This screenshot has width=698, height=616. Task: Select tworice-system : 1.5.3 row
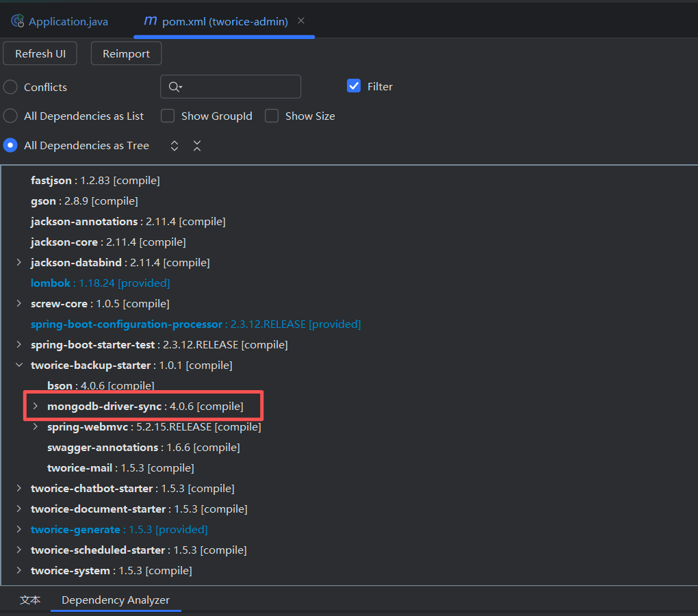point(112,570)
